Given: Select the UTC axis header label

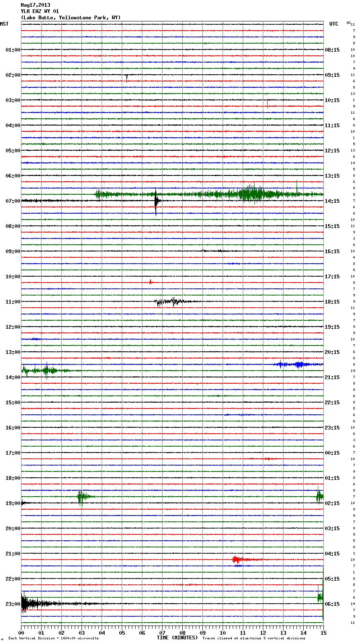Looking at the screenshot, I should pos(333,24).
